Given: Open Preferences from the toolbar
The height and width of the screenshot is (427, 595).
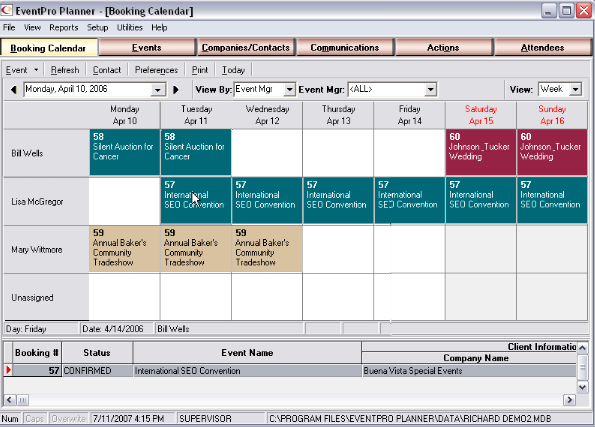Looking at the screenshot, I should pos(156,70).
